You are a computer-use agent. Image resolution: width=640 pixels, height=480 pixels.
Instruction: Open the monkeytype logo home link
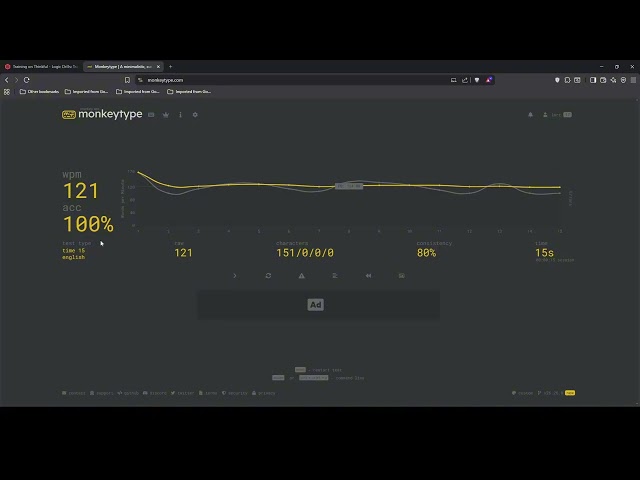point(102,114)
